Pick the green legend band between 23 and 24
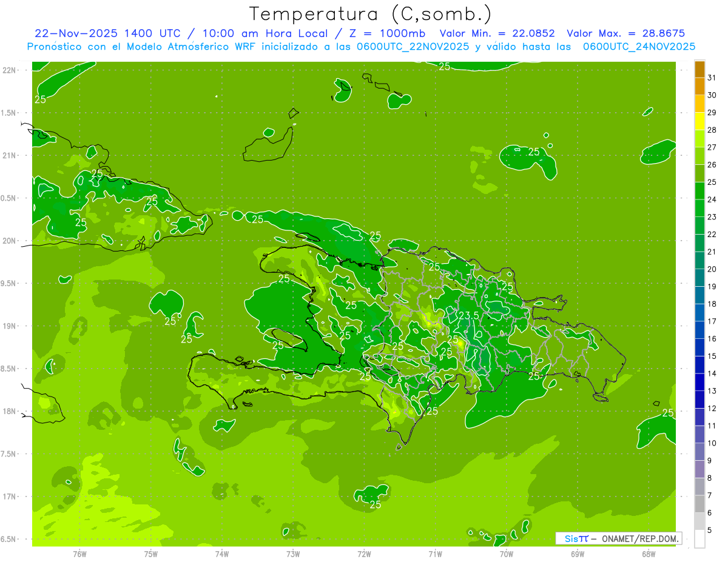Screen dimensions: 728x562 click(699, 209)
